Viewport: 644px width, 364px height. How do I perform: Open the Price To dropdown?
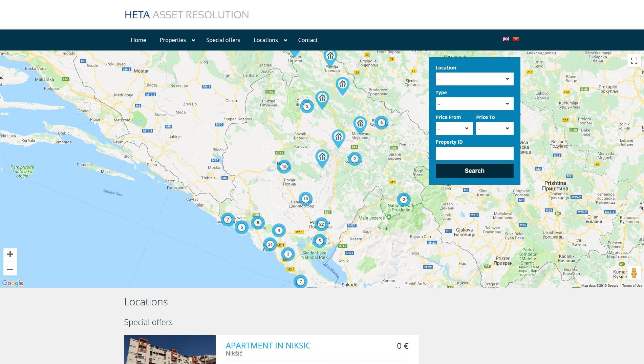(495, 128)
